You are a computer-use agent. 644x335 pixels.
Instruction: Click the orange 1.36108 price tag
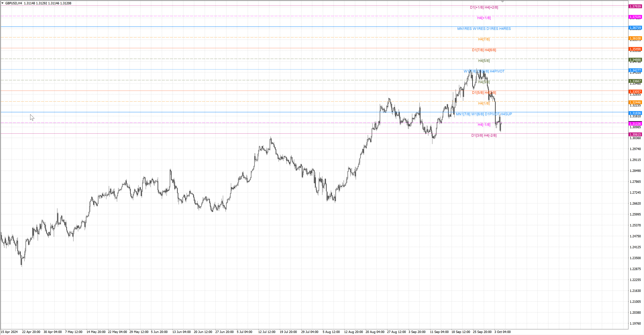[x=635, y=38]
